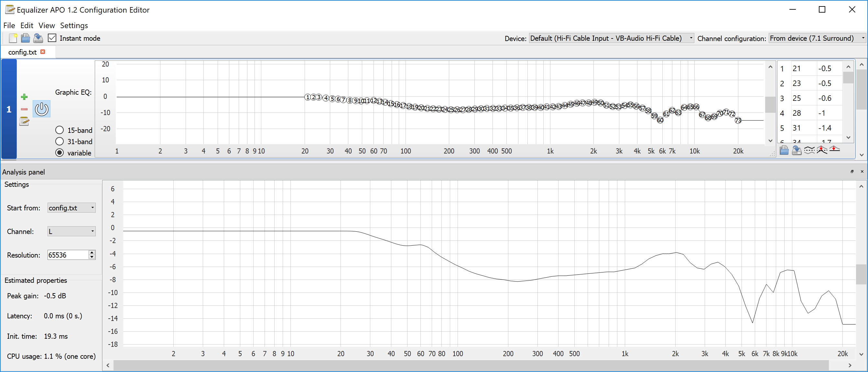Image resolution: width=868 pixels, height=372 pixels.
Task: Click the notepad edit-text icon
Action: pos(24,121)
